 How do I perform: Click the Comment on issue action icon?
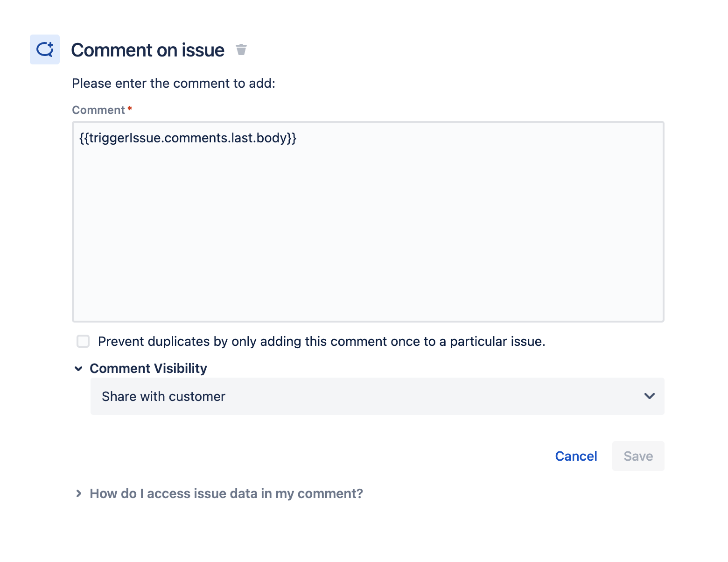pyautogui.click(x=45, y=49)
